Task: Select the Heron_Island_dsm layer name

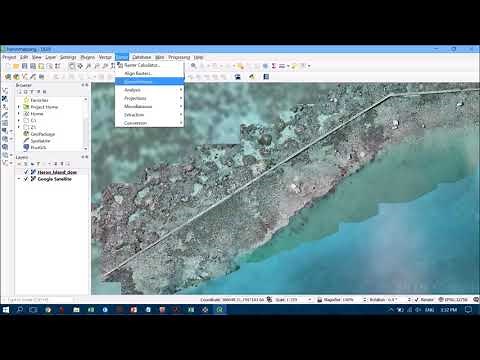Action: [57, 172]
